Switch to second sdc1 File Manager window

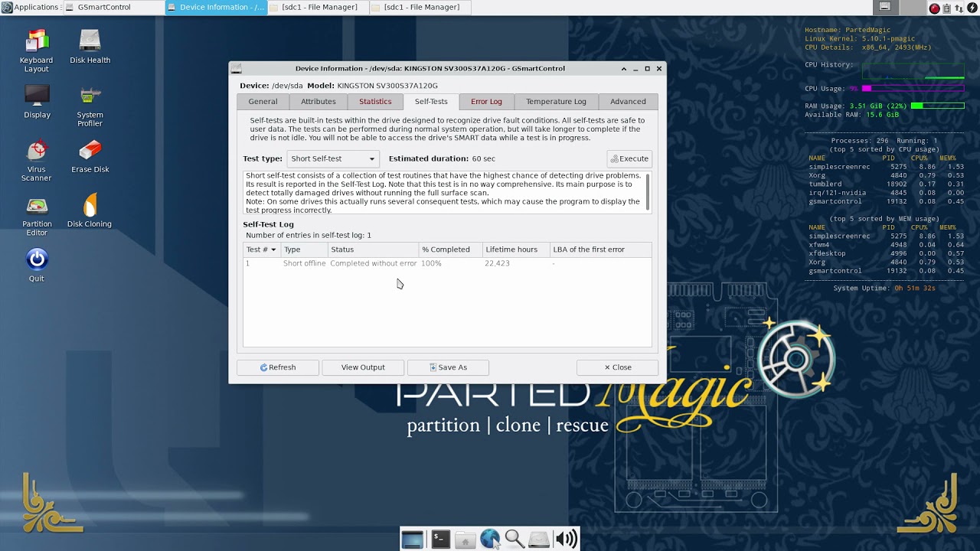420,7
